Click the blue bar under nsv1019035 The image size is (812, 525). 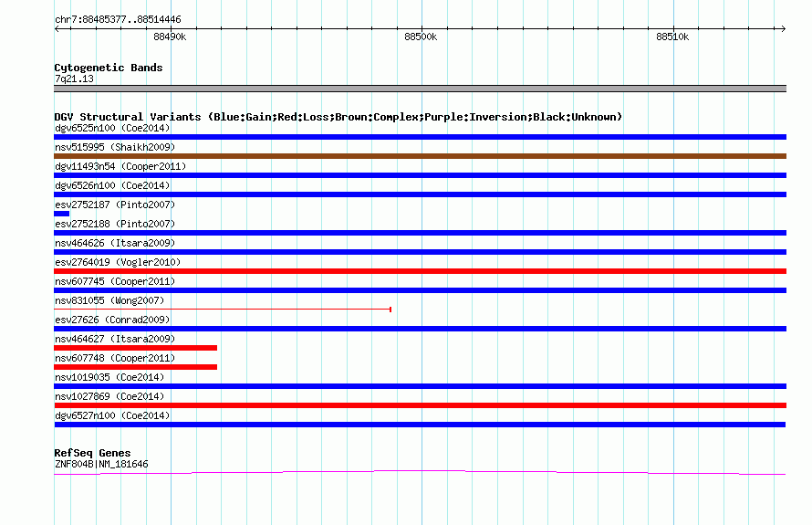coord(420,386)
